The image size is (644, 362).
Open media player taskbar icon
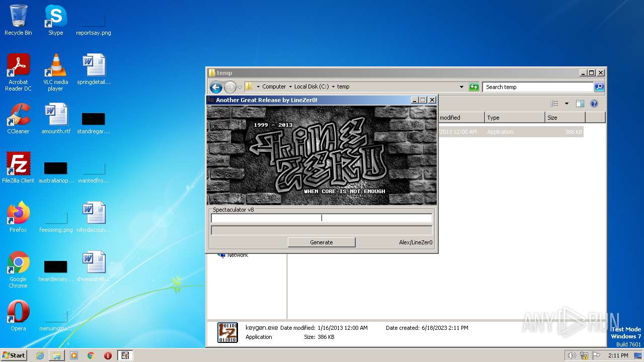[74, 355]
